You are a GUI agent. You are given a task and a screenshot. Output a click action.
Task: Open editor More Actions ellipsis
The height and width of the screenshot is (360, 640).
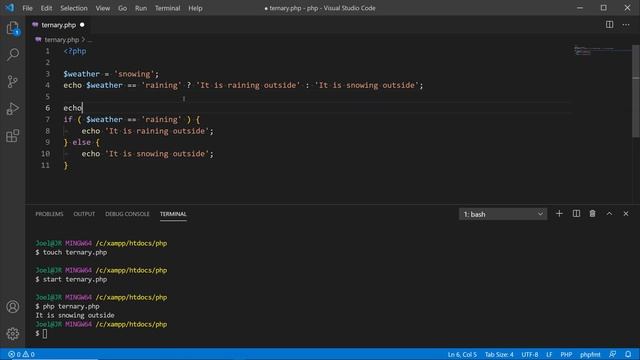tap(626, 24)
